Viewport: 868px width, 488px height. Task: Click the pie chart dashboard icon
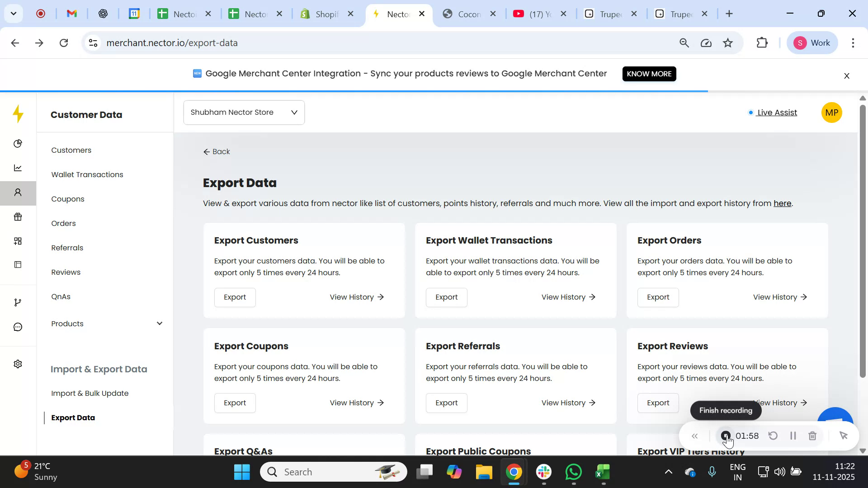click(x=18, y=144)
